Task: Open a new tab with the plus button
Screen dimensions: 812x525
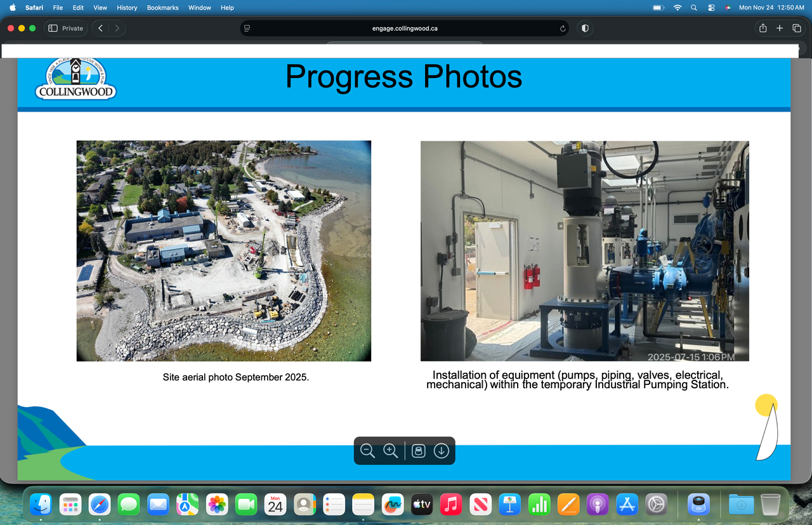Action: coord(780,29)
